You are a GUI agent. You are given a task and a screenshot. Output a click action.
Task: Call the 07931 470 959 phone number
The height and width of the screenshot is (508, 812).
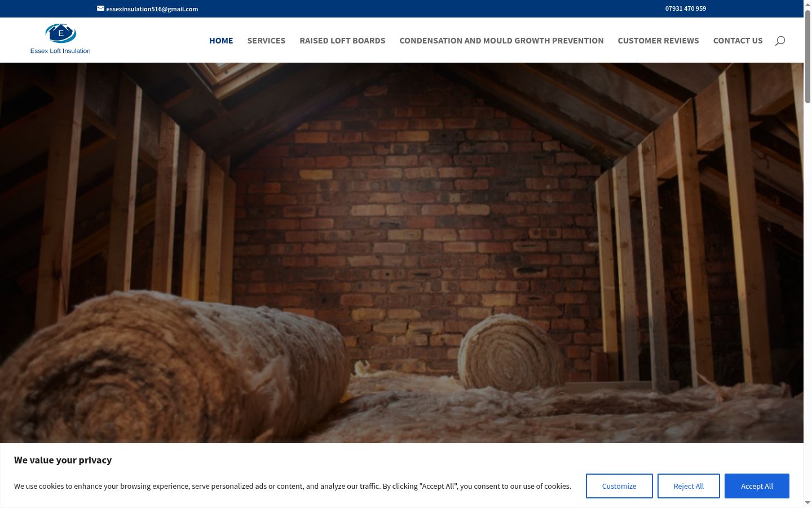(686, 8)
